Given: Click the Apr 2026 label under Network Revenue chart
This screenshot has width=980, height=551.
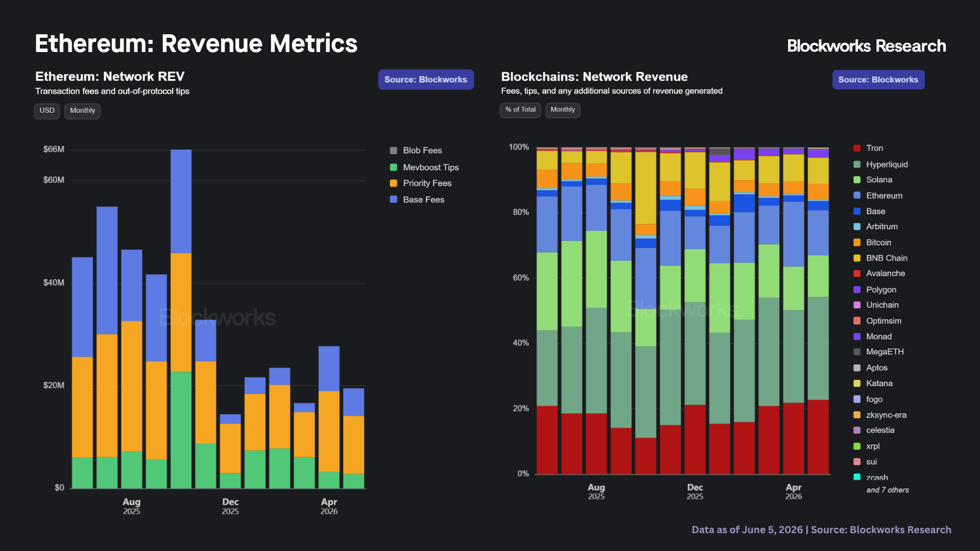Looking at the screenshot, I should click(x=794, y=491).
